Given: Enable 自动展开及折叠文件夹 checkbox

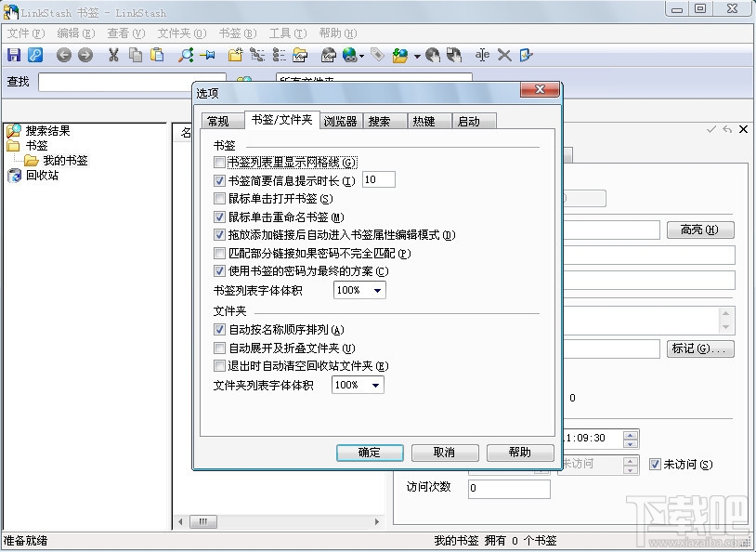Looking at the screenshot, I should [219, 348].
